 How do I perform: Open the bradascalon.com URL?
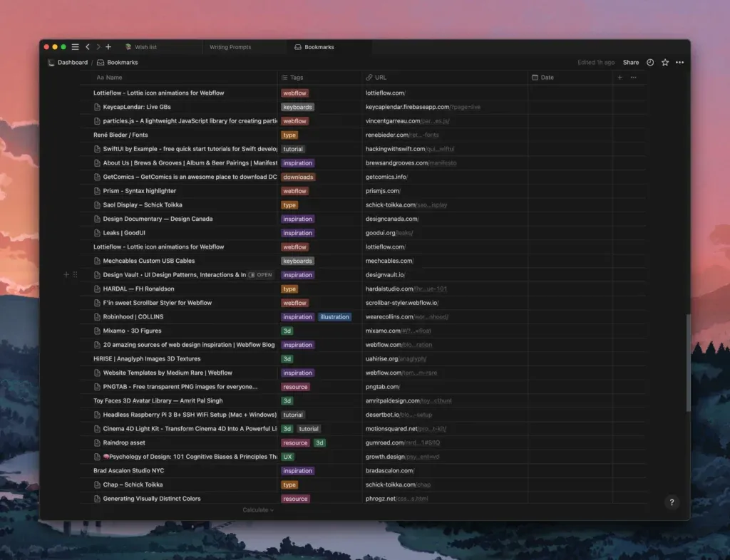(390, 471)
